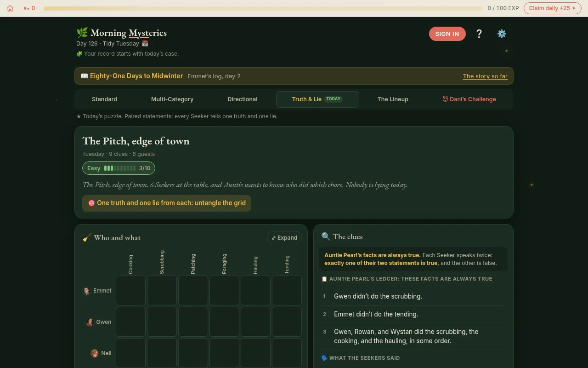Image resolution: width=588 pixels, height=368 pixels.
Task: Click the Cooking column header
Action: pyautogui.click(x=130, y=264)
